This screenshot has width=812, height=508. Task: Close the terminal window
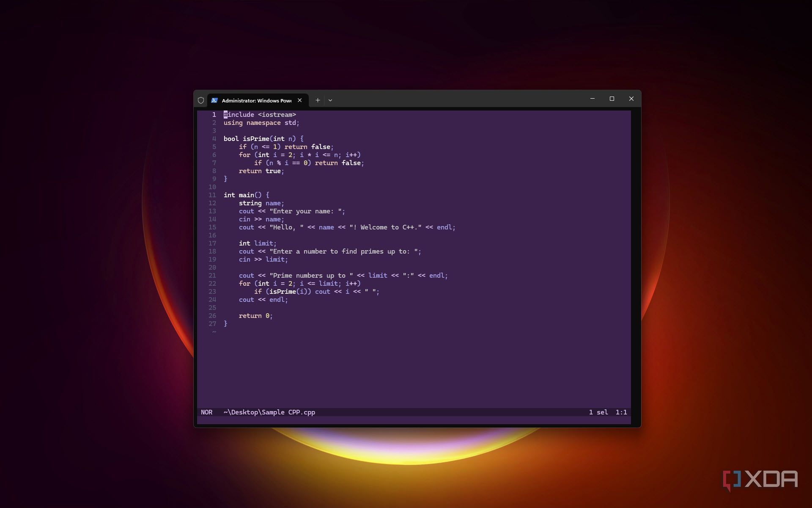coord(631,99)
